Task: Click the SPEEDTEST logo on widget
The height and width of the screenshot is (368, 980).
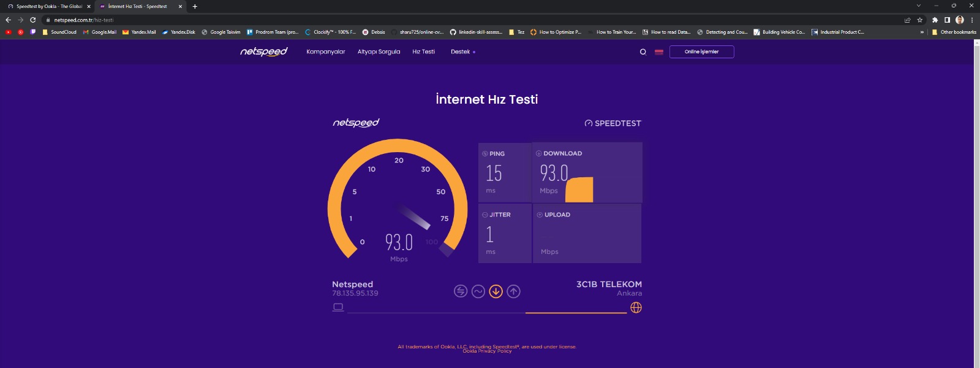Action: point(612,123)
